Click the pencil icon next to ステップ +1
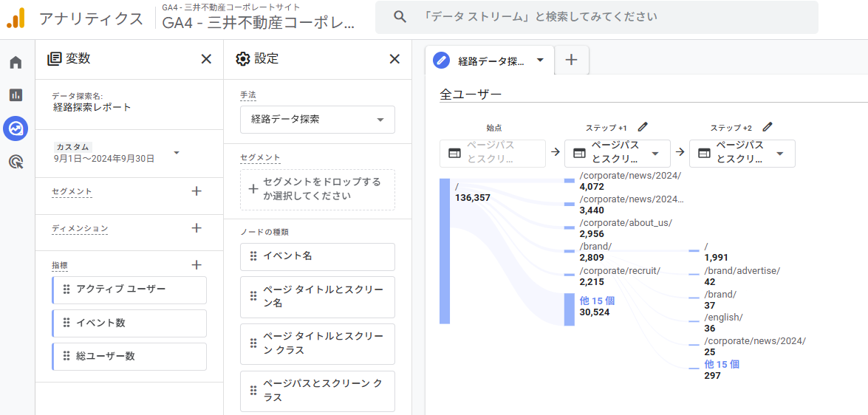Screen dimensions: 868x415 643,127
